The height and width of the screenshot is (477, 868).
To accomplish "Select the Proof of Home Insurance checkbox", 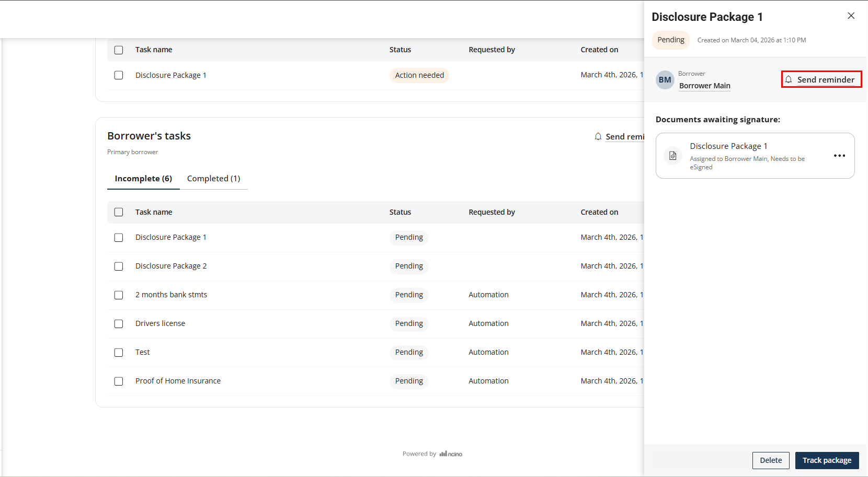I will [x=119, y=381].
